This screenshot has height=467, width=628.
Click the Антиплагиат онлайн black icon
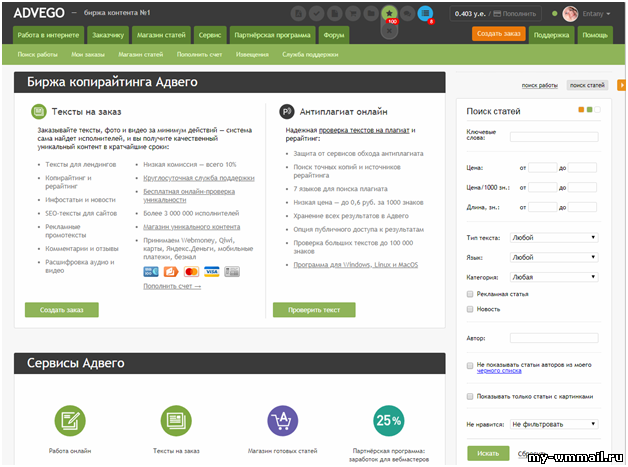[x=287, y=111]
